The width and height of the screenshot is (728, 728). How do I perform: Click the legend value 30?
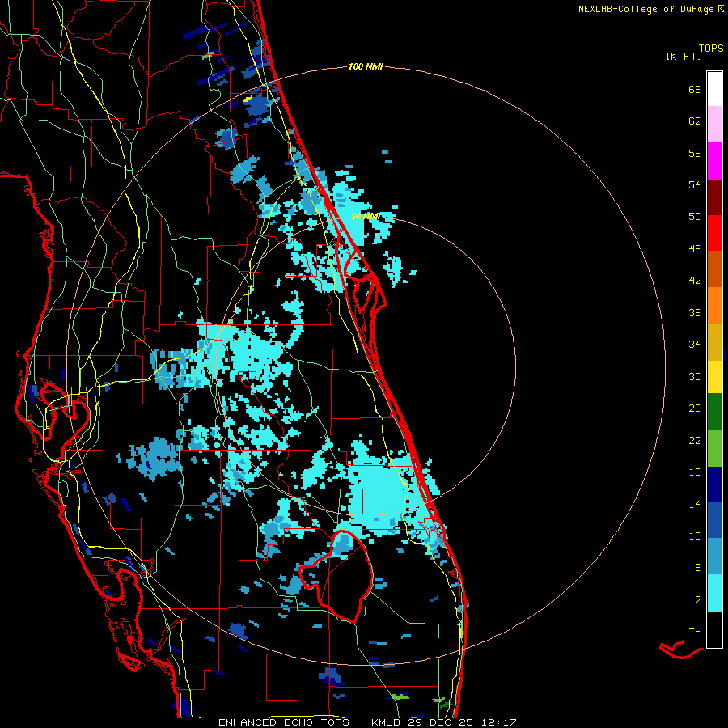click(x=695, y=376)
